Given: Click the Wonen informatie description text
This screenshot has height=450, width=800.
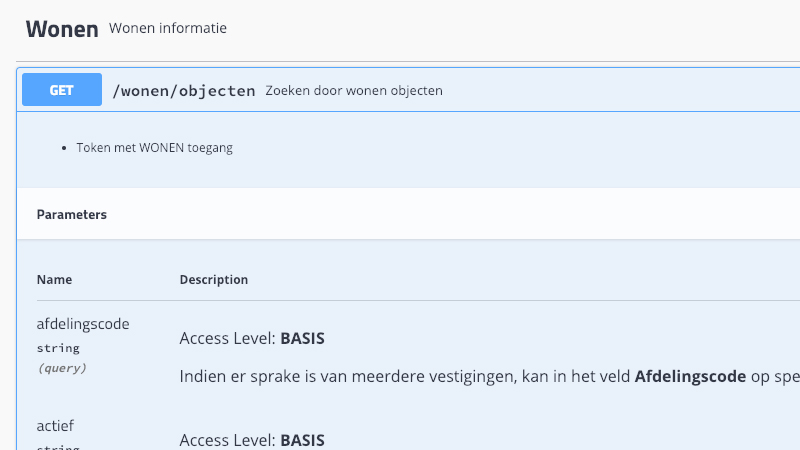Looking at the screenshot, I should 167,28.
